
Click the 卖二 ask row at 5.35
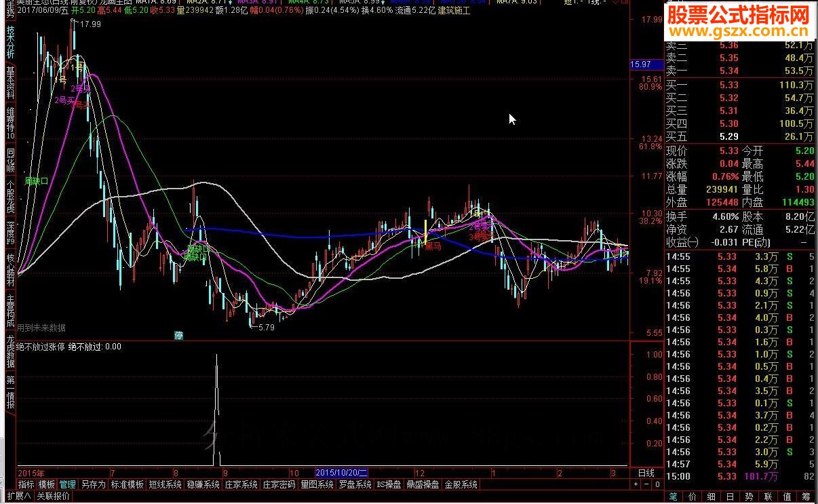[740, 58]
